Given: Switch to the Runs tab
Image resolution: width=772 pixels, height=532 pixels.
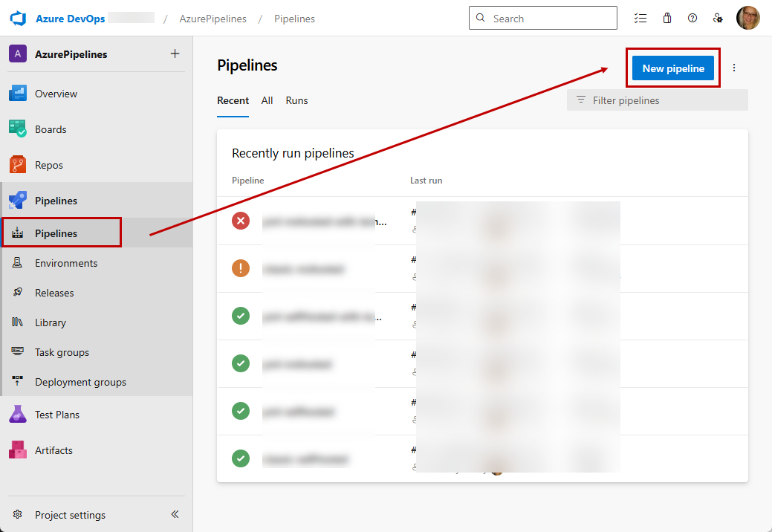Looking at the screenshot, I should (x=297, y=100).
